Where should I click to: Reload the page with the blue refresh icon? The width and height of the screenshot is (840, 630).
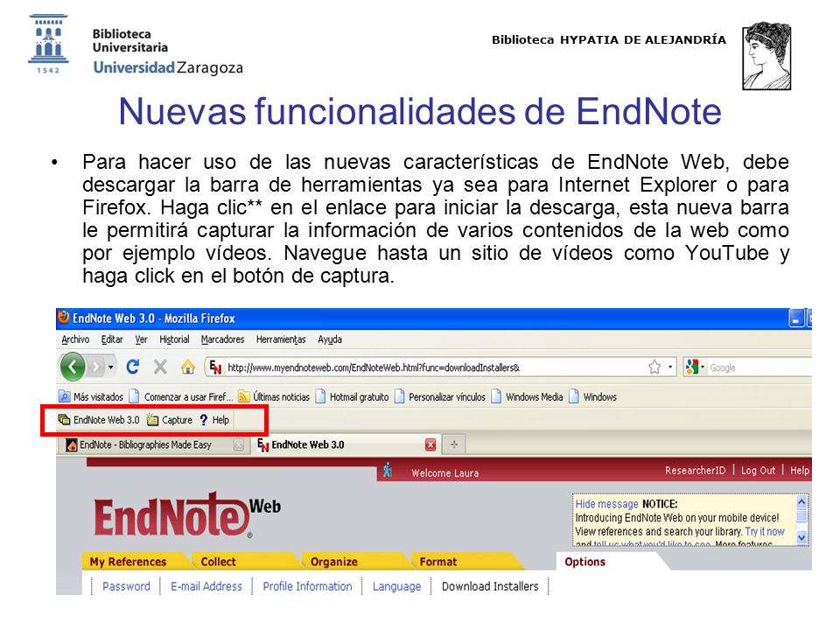coord(132,367)
